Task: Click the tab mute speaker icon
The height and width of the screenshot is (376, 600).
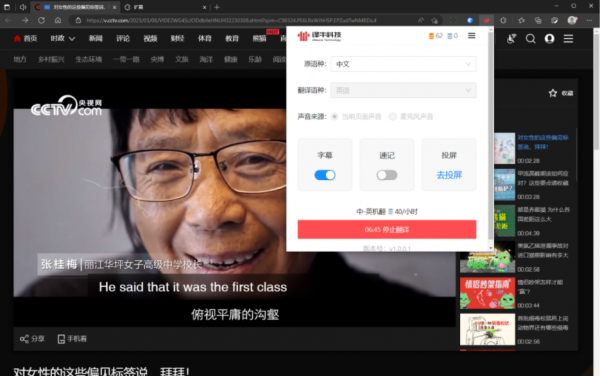Action: 23,7
